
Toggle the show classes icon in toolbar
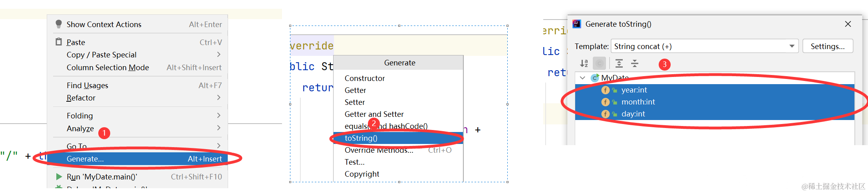[599, 63]
